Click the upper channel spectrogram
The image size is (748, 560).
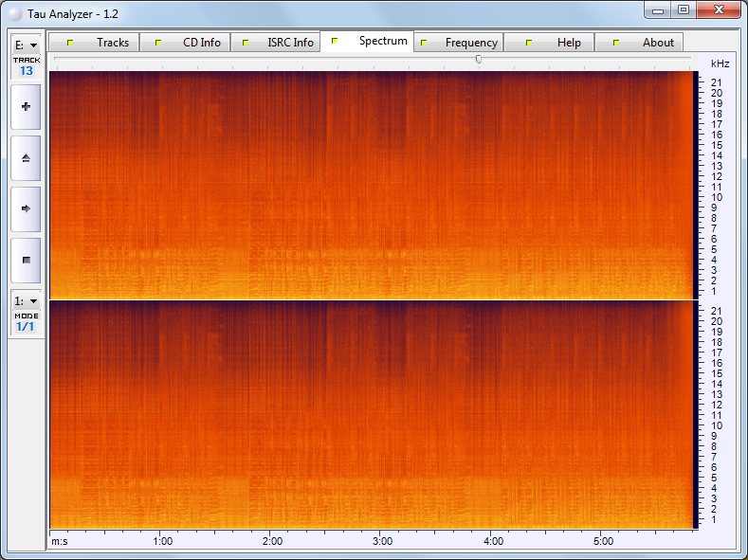pos(372,185)
